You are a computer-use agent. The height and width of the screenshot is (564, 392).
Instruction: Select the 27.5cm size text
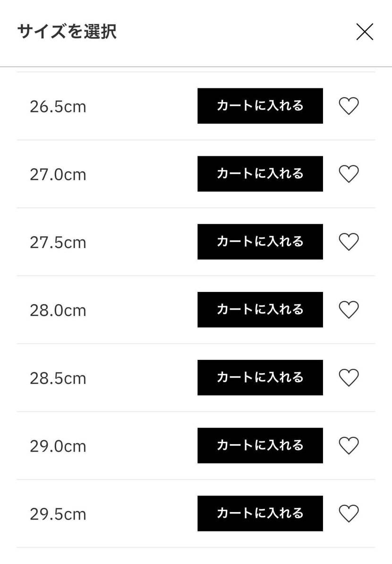tap(58, 242)
